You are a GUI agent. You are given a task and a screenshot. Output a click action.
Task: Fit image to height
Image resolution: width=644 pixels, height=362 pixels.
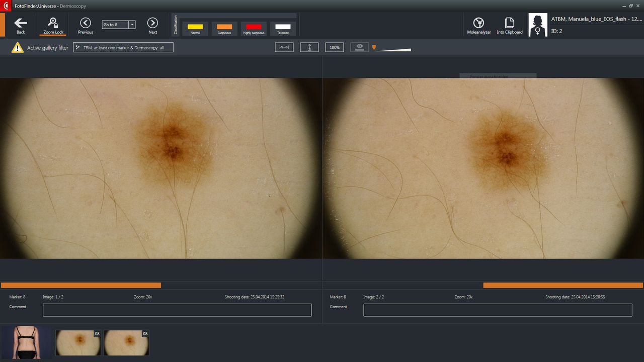pos(309,47)
